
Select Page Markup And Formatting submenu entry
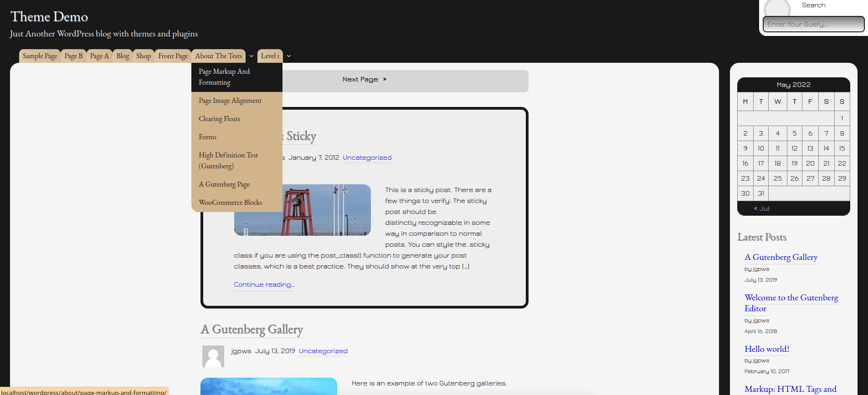coord(237,77)
